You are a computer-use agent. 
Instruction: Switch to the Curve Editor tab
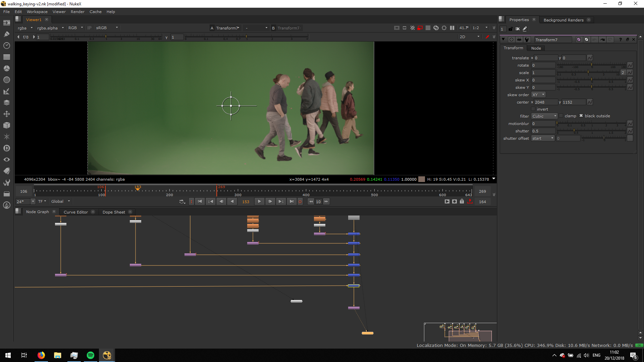[75, 212]
